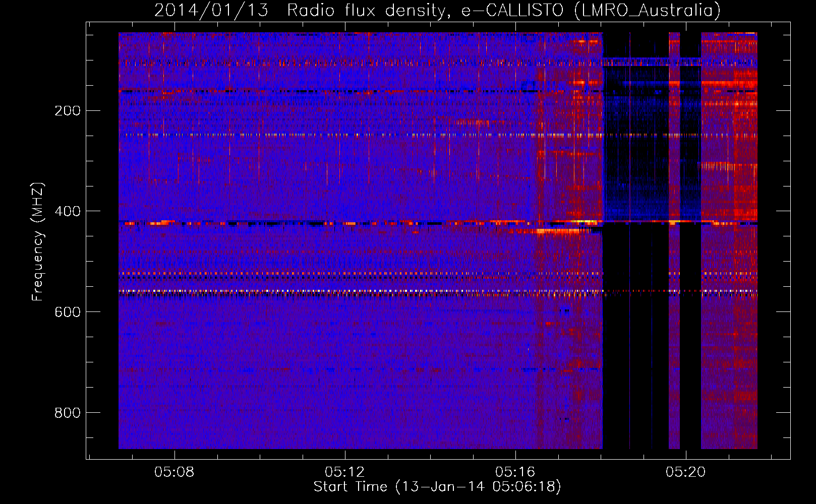Click the x-axis label 'Start Time (13-Jan-14 05:06:18)'
Viewport: 816px width, 504px height.
click(x=437, y=487)
